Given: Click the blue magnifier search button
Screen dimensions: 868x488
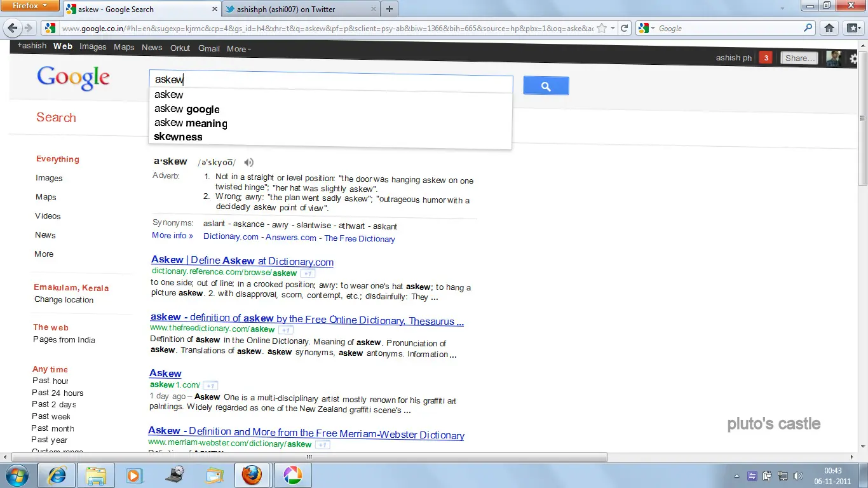Looking at the screenshot, I should pos(546,86).
